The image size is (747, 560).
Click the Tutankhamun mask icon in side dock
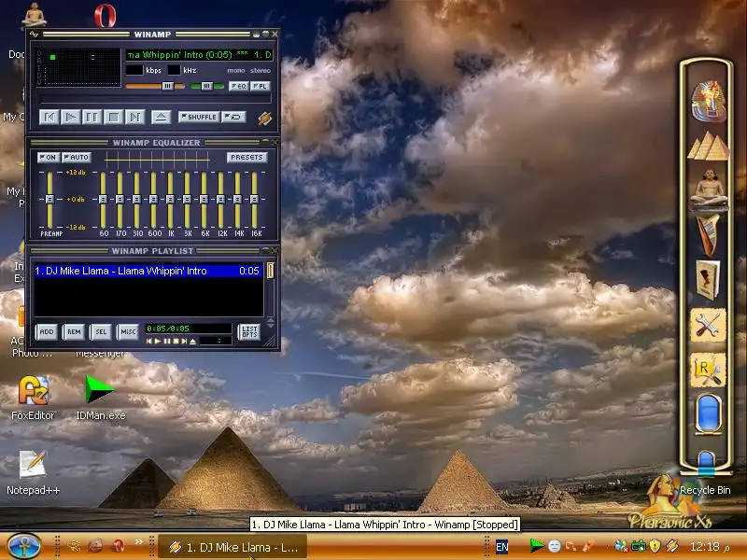click(x=709, y=101)
